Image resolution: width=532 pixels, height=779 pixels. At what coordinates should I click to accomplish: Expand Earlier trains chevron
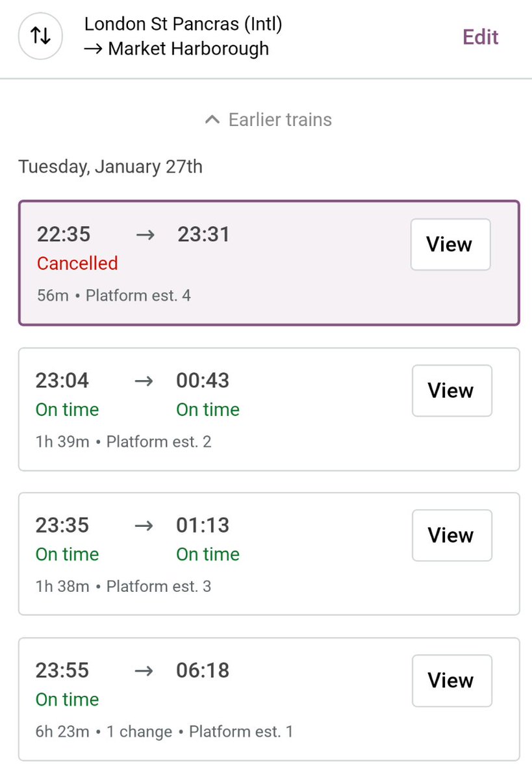point(212,120)
